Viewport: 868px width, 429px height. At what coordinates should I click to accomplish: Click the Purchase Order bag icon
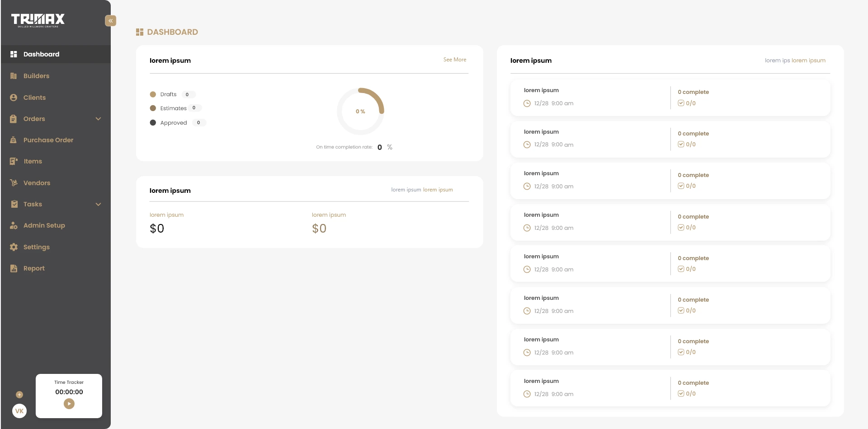point(14,140)
